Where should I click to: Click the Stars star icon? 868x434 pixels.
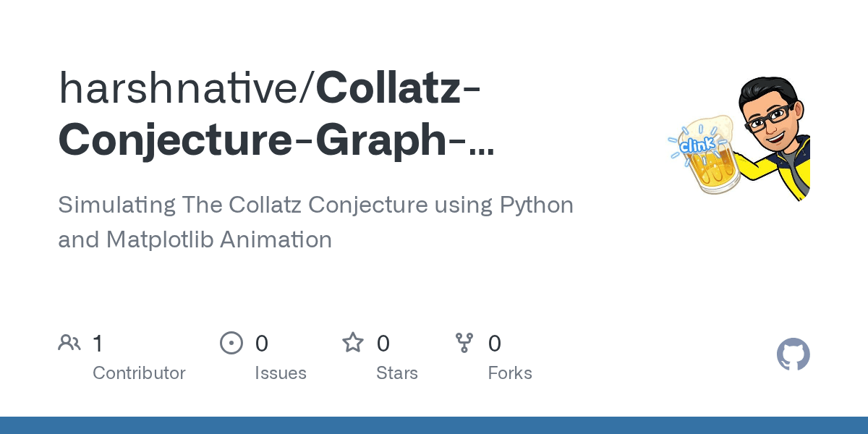(353, 343)
